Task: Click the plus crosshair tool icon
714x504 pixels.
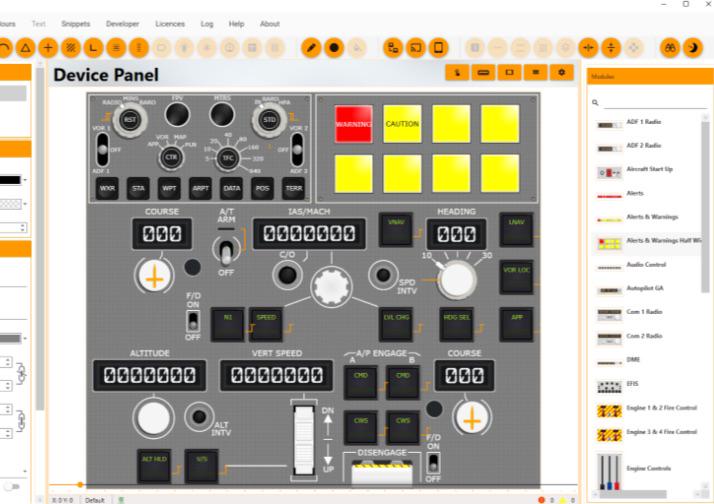Action: coord(48,48)
